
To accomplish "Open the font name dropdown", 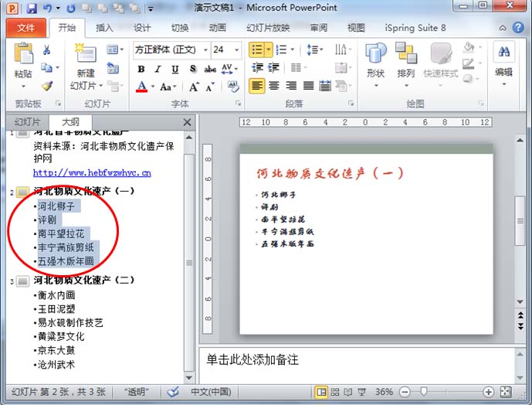I will [x=204, y=49].
